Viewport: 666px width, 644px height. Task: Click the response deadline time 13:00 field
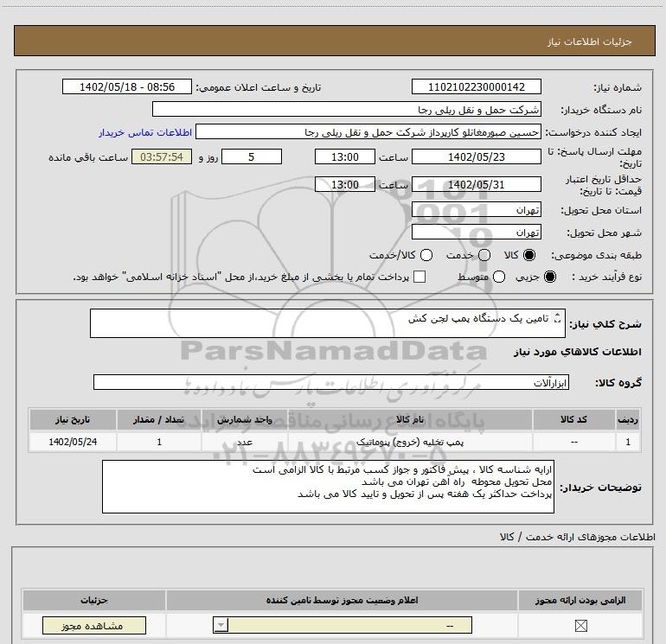pos(345,156)
